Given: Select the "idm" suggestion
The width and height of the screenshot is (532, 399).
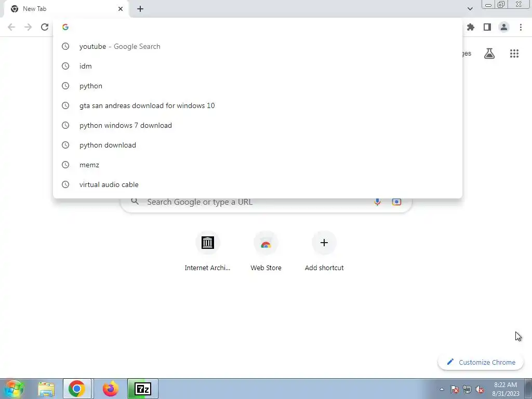Looking at the screenshot, I should [258, 66].
